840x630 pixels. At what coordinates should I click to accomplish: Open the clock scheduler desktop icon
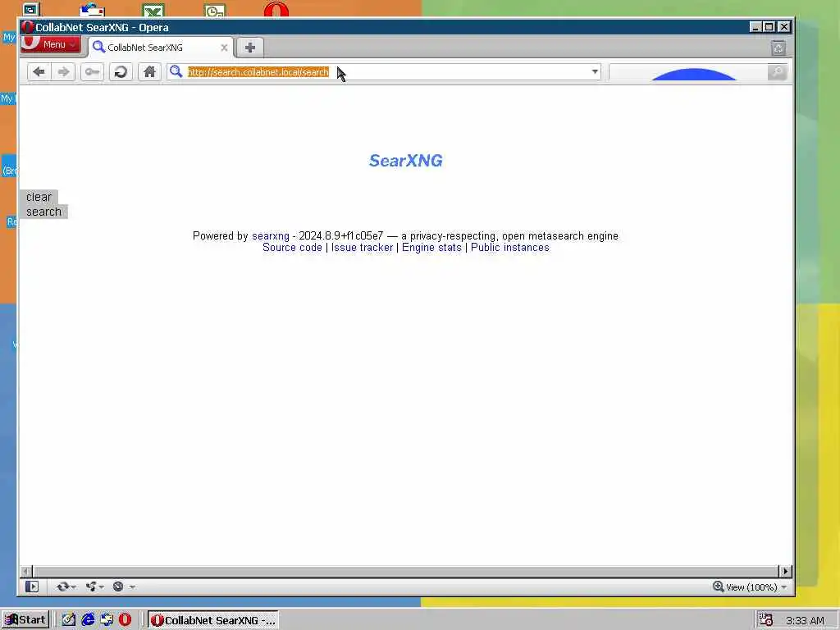215,10
